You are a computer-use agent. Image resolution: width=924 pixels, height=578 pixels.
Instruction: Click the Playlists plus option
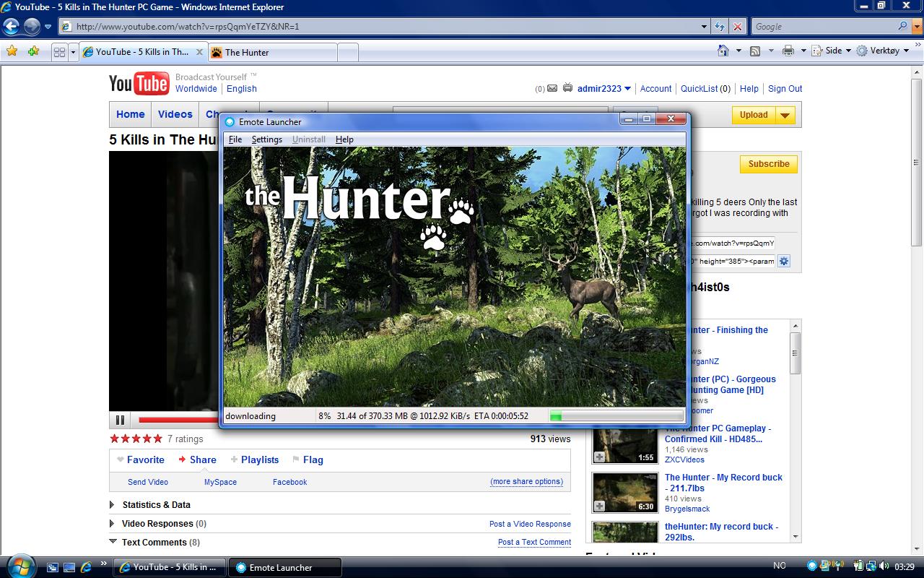tap(255, 460)
